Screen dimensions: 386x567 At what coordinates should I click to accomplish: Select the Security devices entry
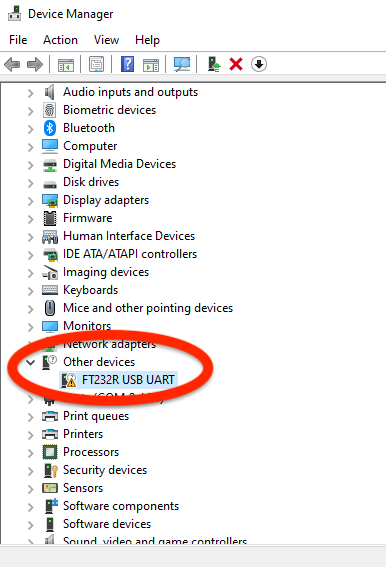tap(105, 470)
